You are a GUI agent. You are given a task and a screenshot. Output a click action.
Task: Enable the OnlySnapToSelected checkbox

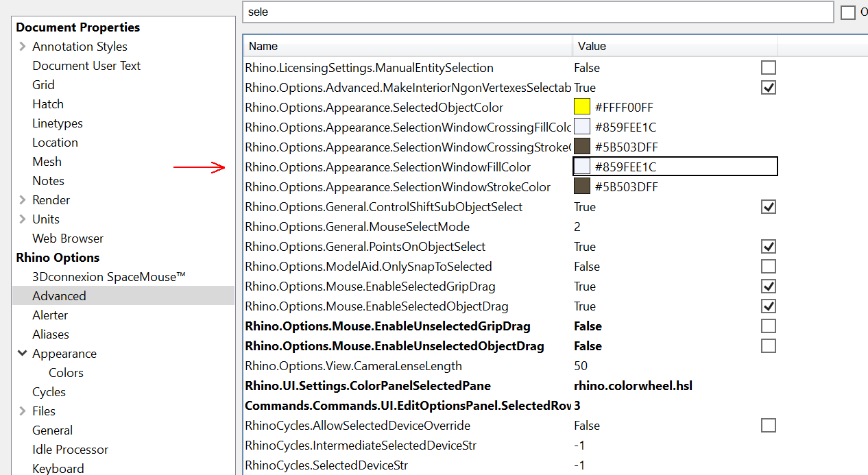[x=769, y=267]
